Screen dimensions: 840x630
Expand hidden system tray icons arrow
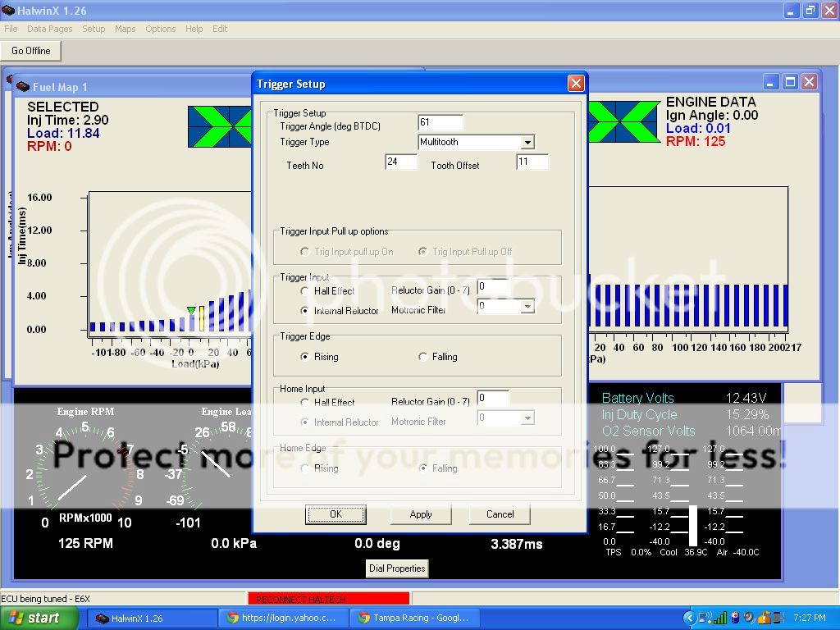(x=689, y=618)
